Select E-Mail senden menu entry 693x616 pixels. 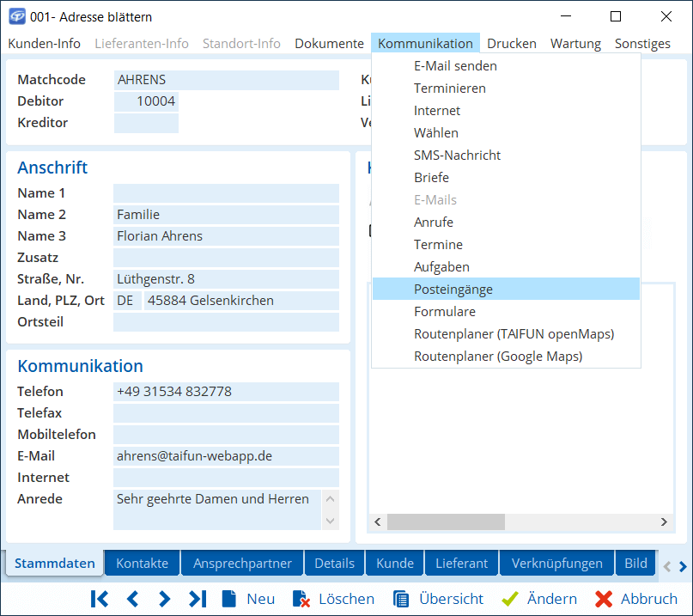pos(455,66)
